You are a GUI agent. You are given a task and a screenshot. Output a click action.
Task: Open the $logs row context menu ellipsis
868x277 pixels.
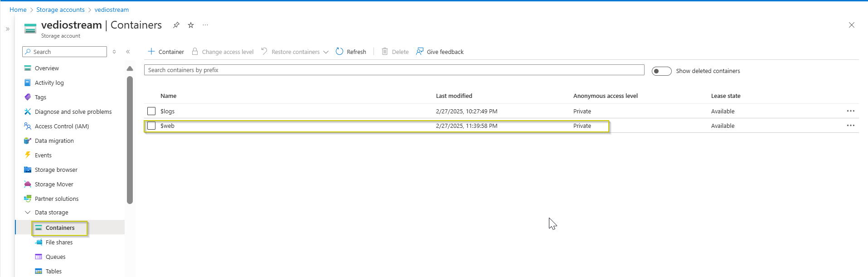[851, 111]
